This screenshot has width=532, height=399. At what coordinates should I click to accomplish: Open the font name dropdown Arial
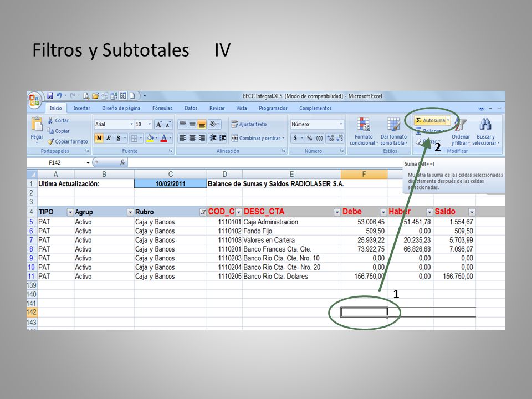point(132,125)
